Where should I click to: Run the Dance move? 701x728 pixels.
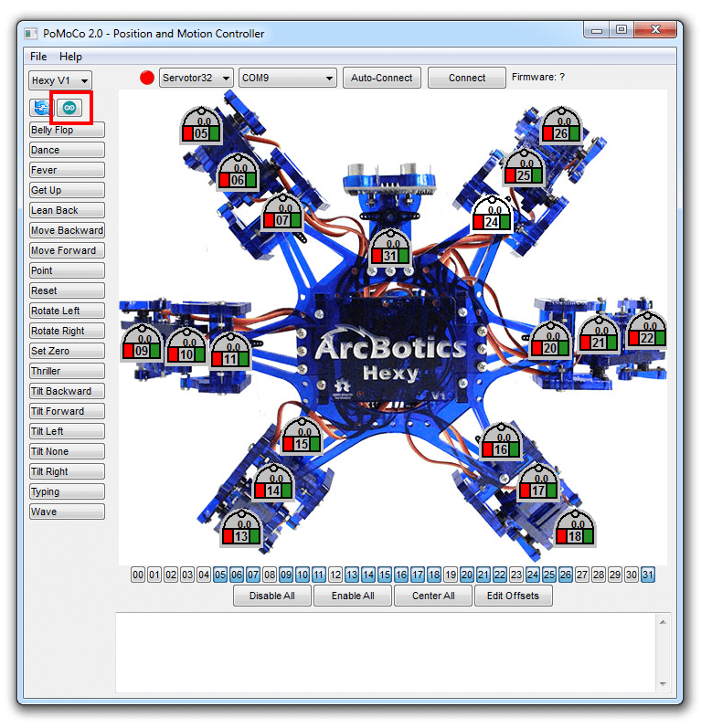[x=67, y=150]
